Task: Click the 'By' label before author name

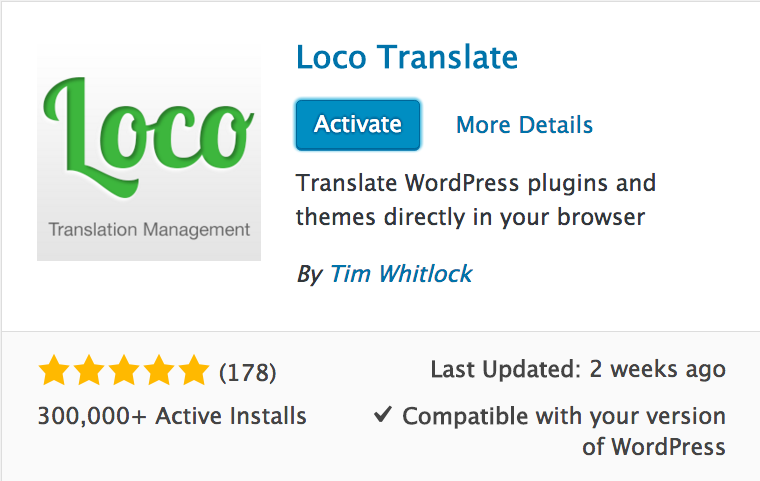Action: point(309,274)
